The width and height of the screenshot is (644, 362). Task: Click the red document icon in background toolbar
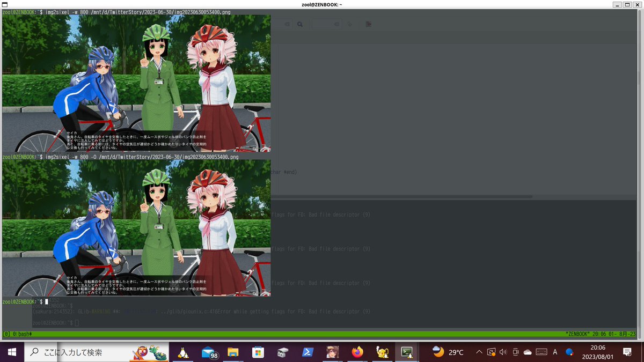(369, 24)
